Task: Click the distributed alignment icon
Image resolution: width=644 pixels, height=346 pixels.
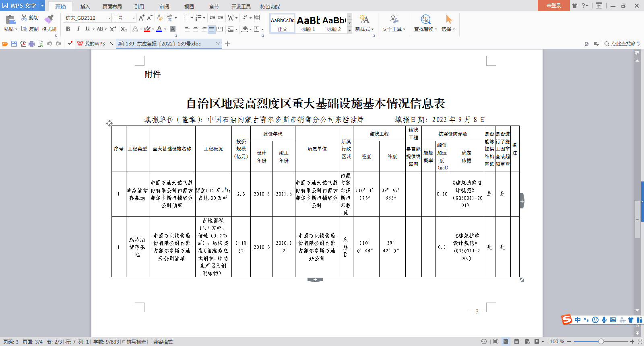Action: pyautogui.click(x=219, y=29)
